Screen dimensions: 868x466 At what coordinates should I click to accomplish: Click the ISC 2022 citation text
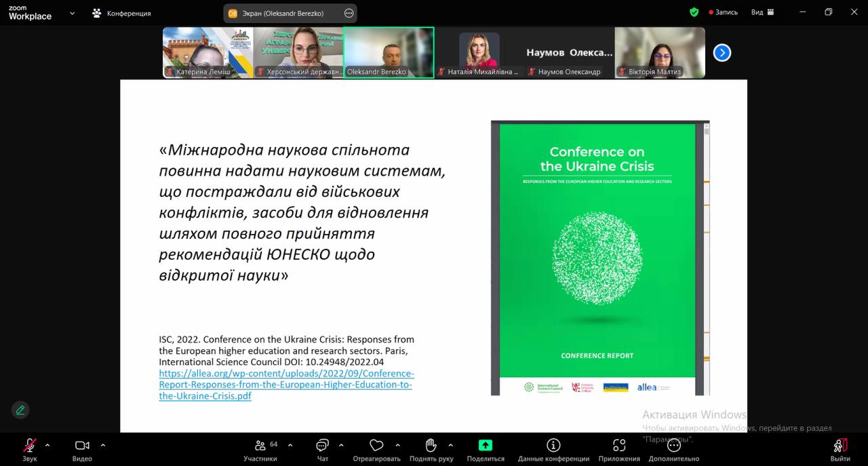tap(286, 351)
